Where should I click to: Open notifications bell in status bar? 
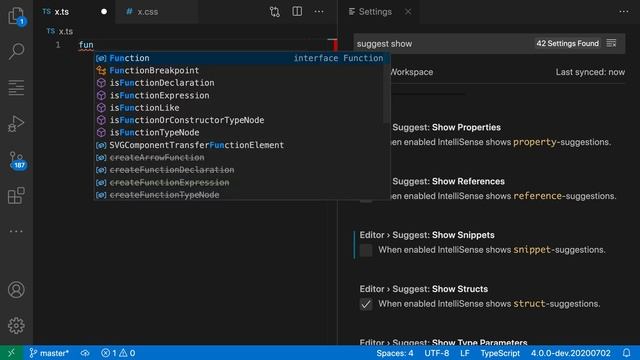626,353
